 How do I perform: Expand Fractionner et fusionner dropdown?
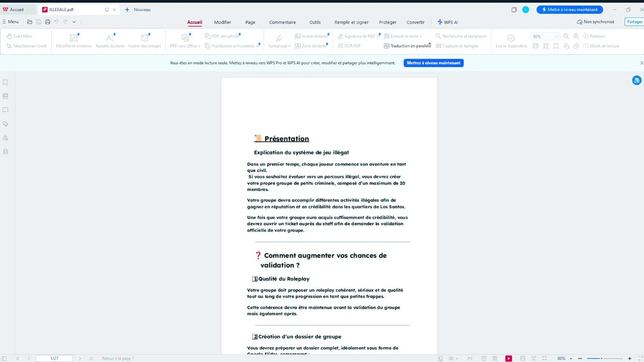pyautogui.click(x=258, y=46)
